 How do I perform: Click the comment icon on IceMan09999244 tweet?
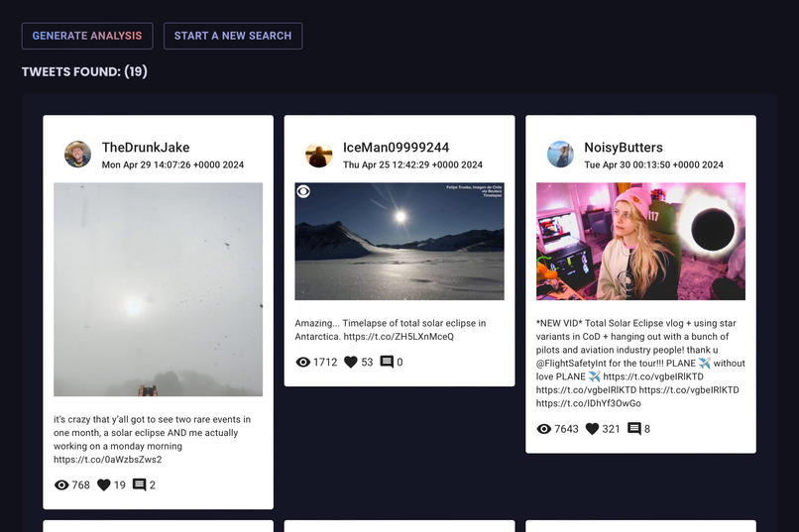pyautogui.click(x=387, y=362)
